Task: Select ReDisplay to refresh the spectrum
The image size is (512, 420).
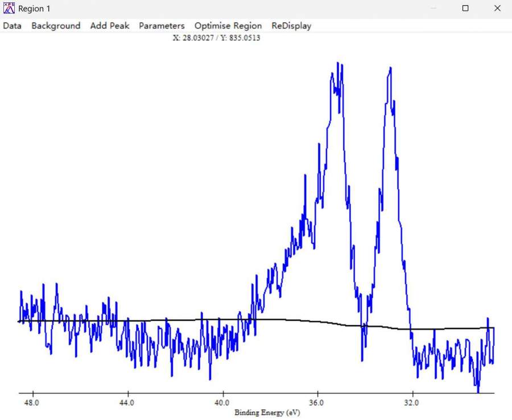Action: [x=291, y=26]
